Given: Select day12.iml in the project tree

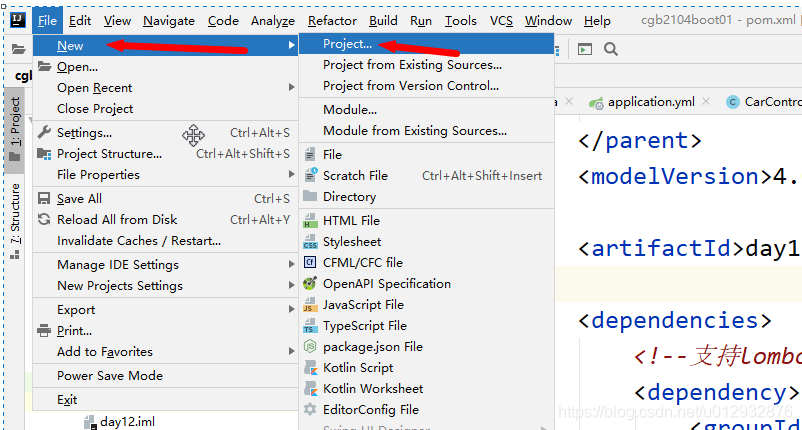Looking at the screenshot, I should point(127,422).
